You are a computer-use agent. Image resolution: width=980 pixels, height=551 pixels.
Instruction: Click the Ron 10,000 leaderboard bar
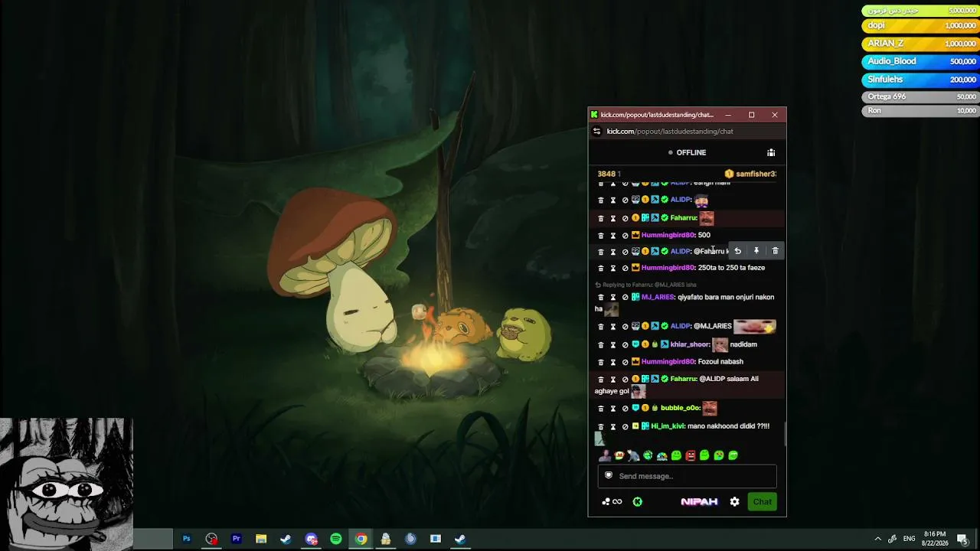pyautogui.click(x=921, y=111)
